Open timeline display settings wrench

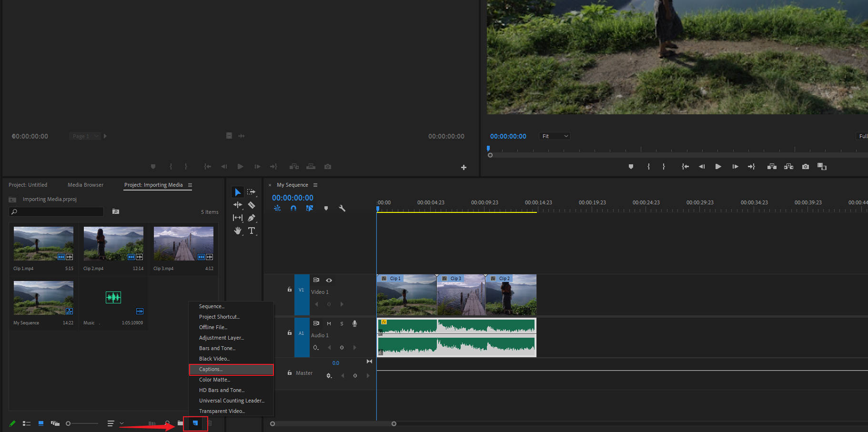pos(342,208)
